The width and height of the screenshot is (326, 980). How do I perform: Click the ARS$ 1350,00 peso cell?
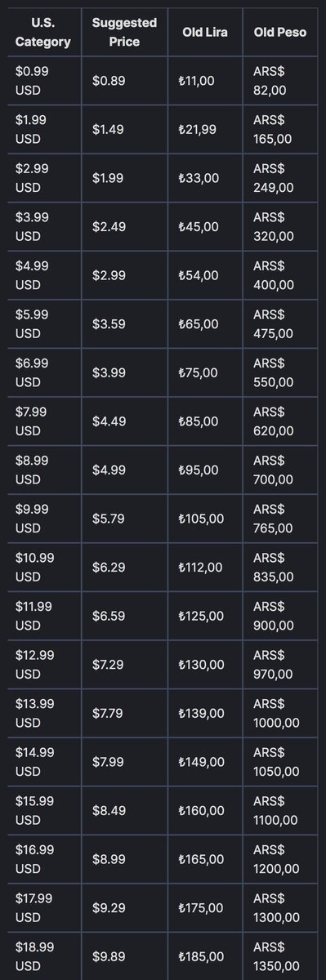[x=280, y=956]
